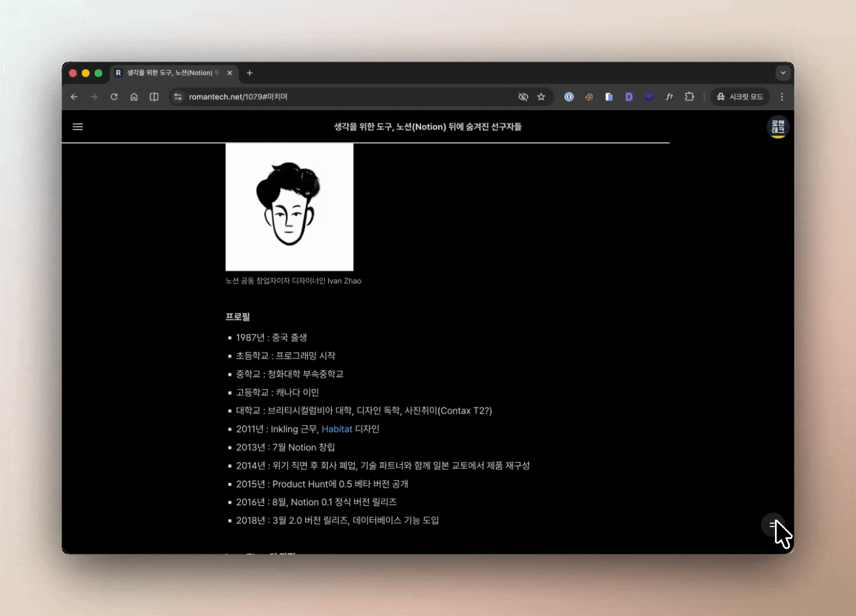The image size is (856, 616).
Task: Go back with the browser back arrow
Action: [74, 97]
